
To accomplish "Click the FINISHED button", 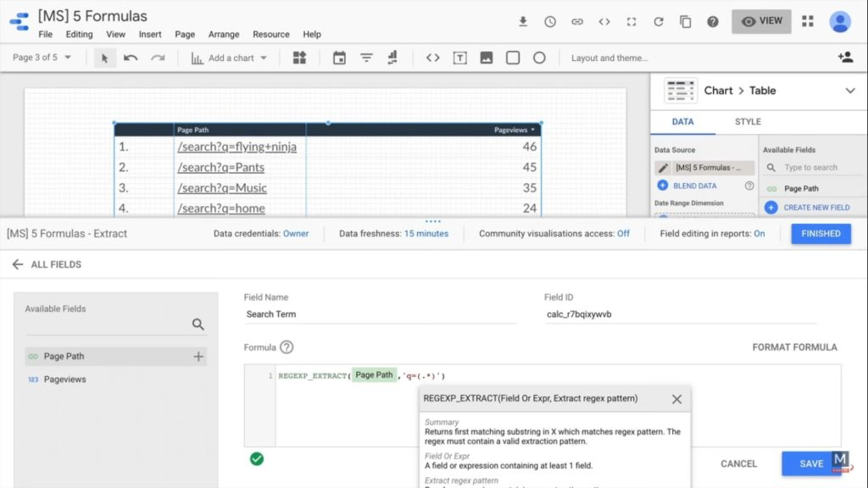I will pos(821,234).
